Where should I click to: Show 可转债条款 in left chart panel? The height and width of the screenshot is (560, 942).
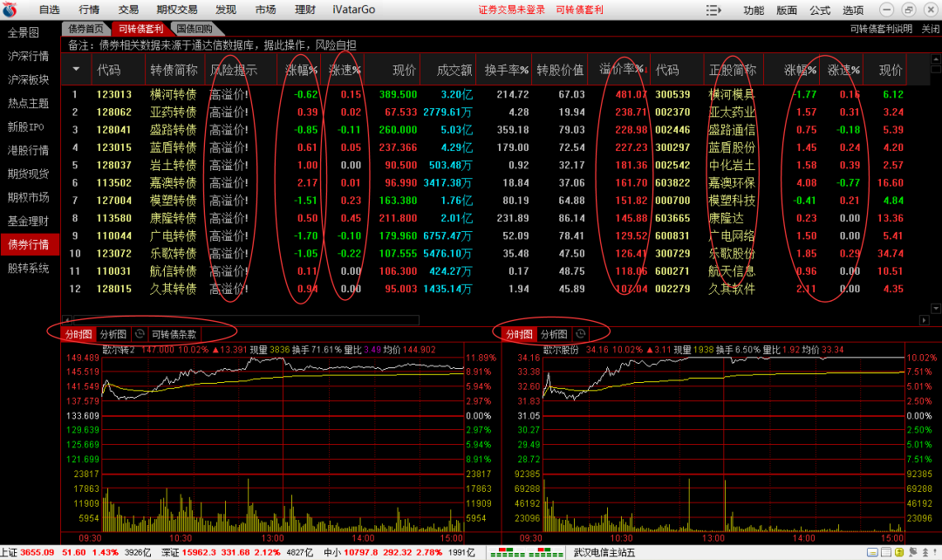click(x=174, y=334)
